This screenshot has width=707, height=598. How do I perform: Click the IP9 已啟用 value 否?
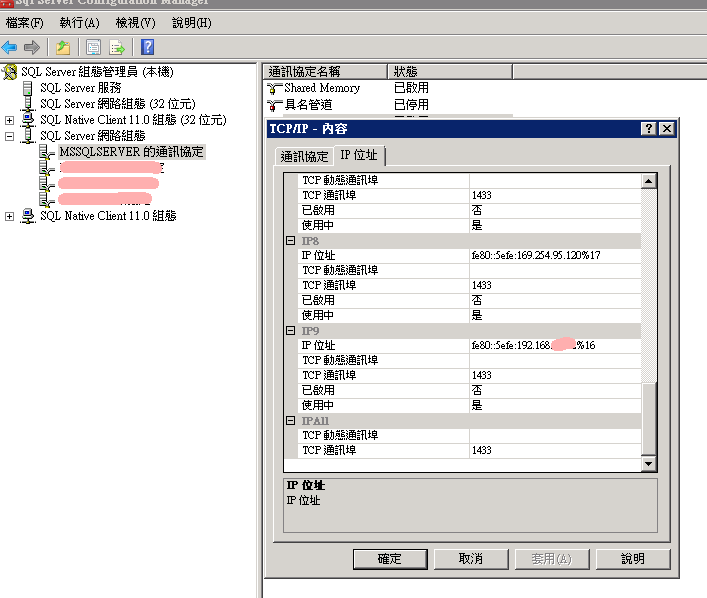(x=555, y=391)
